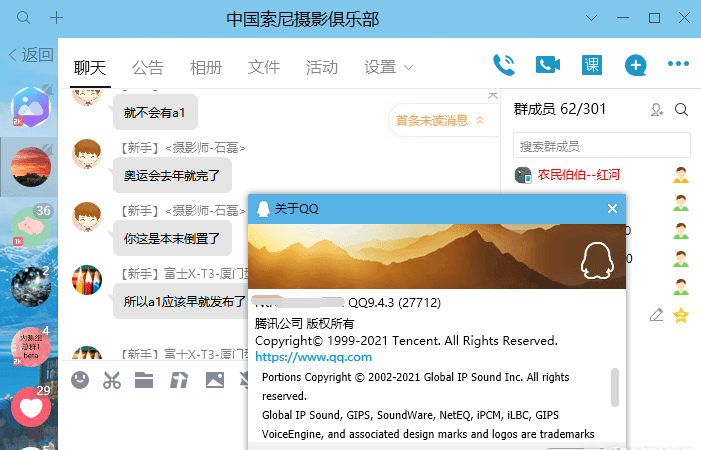
Task: Search group members via magnifier icon
Action: [x=681, y=109]
